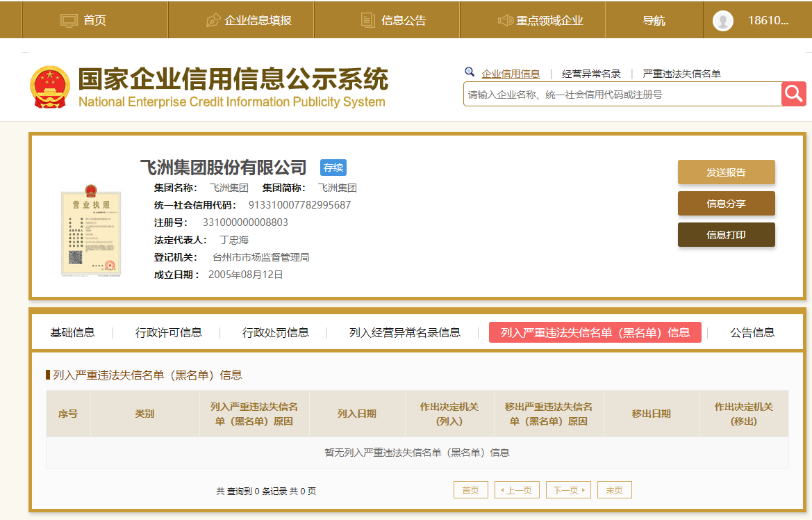Image resolution: width=812 pixels, height=520 pixels.
Task: Click the 重点领域企业 speaker icon
Action: [506, 20]
